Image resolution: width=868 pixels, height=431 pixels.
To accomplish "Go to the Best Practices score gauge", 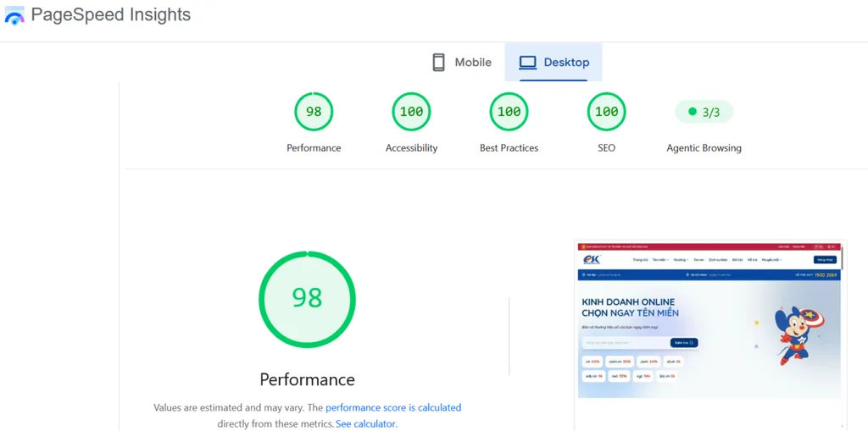I will click(x=509, y=112).
